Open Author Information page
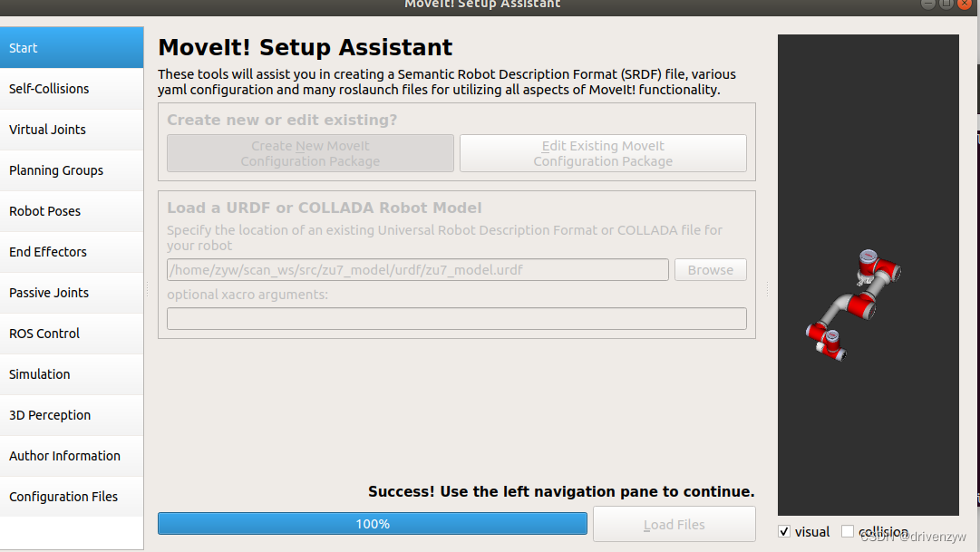Screen dimensions: 980x552 [x=72, y=456]
